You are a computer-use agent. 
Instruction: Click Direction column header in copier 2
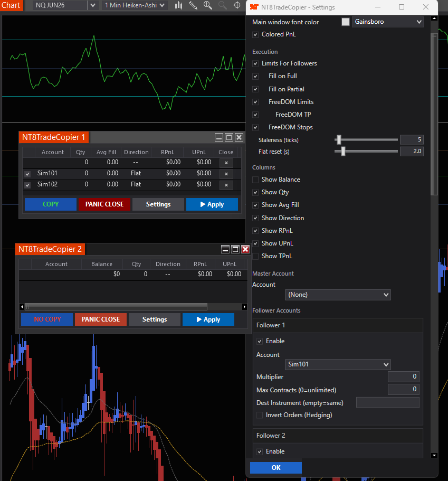[x=168, y=264]
